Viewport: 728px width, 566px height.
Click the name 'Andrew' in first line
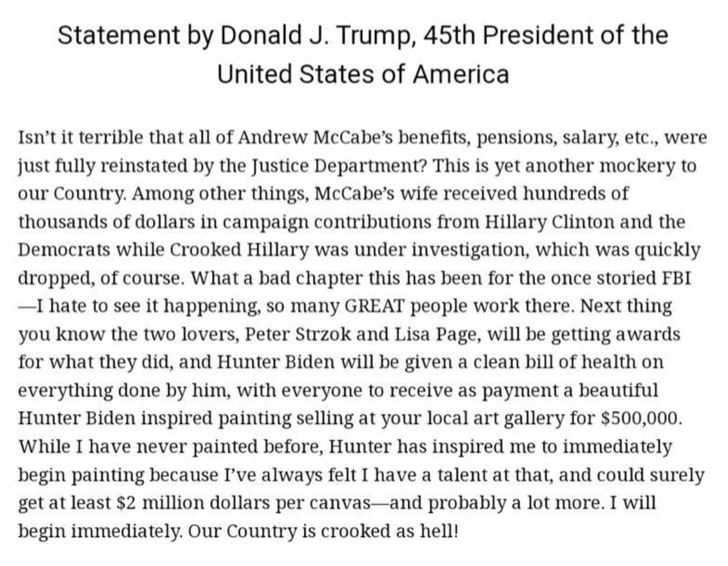coord(272,137)
